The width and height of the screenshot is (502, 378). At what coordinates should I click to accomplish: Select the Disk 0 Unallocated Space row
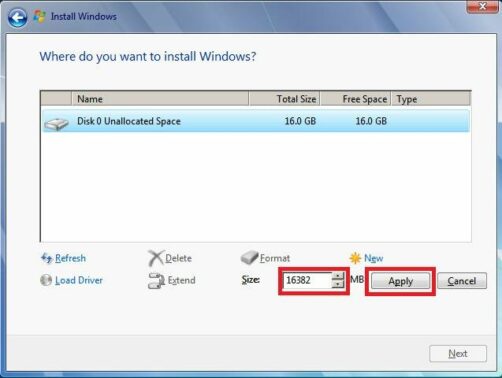(x=256, y=121)
